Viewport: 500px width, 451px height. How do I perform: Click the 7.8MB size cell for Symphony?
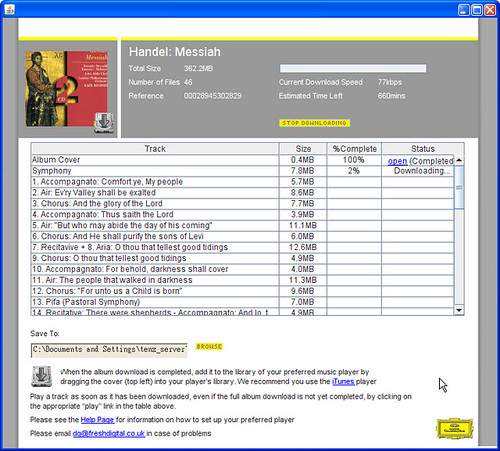point(303,171)
